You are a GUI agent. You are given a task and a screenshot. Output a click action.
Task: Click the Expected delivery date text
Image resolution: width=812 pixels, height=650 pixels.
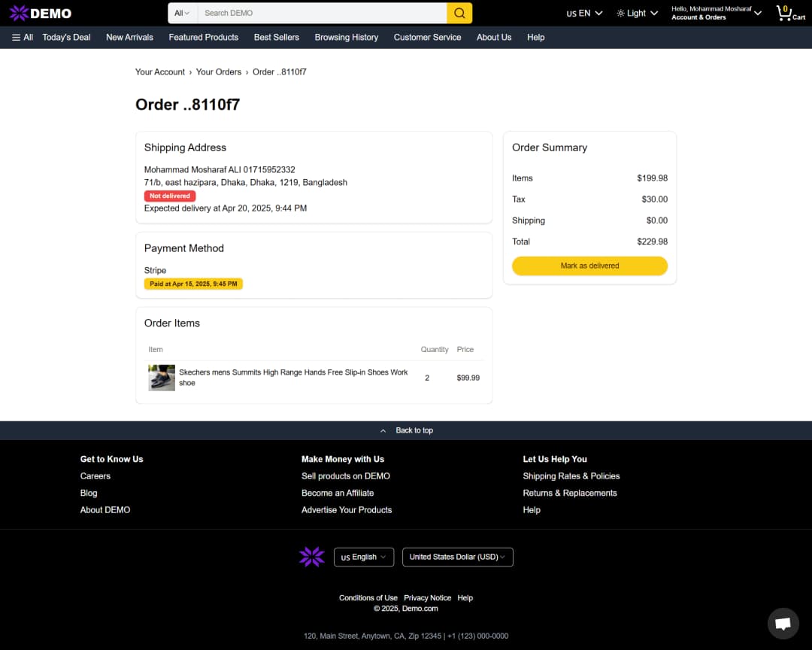pyautogui.click(x=226, y=208)
